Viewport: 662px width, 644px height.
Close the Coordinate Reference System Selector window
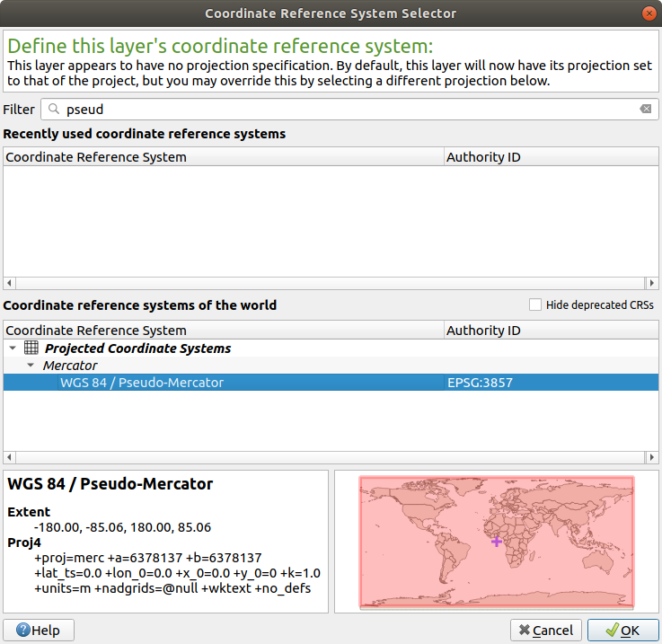pyautogui.click(x=648, y=13)
